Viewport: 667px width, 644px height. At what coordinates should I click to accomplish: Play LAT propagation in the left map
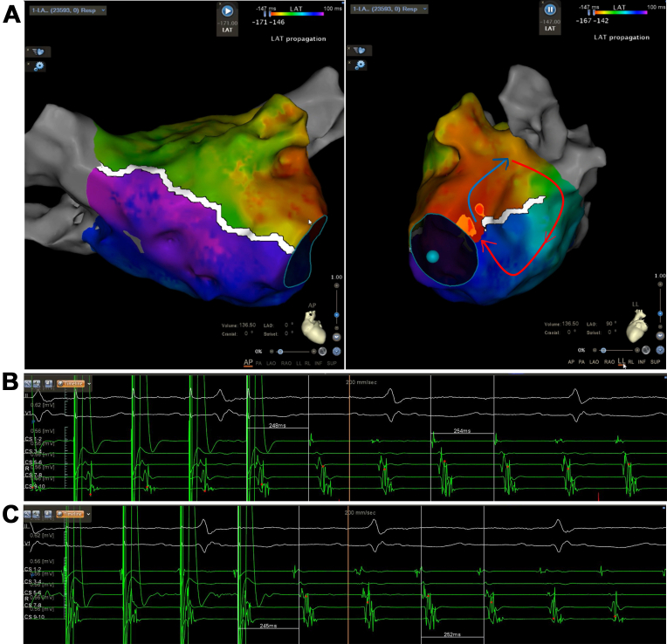[x=227, y=11]
